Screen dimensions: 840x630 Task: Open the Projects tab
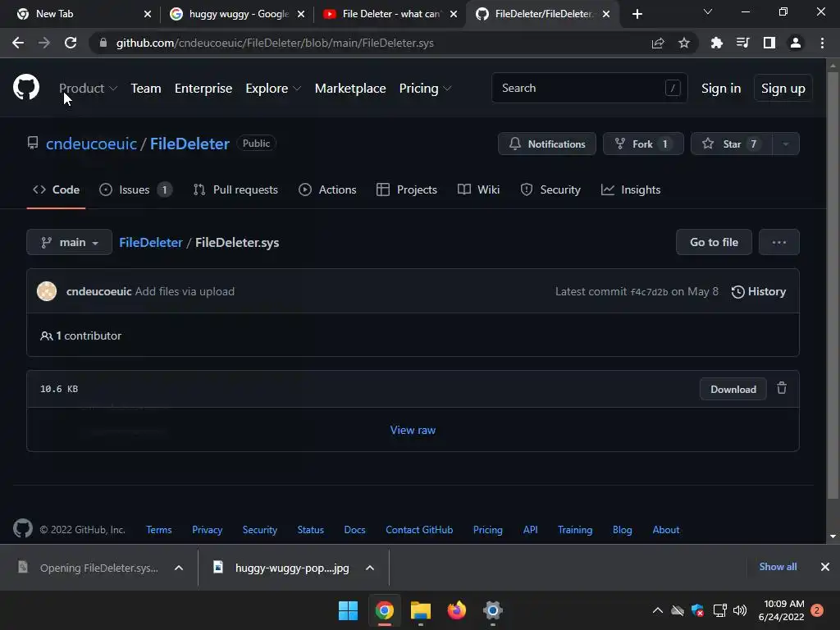(x=407, y=189)
